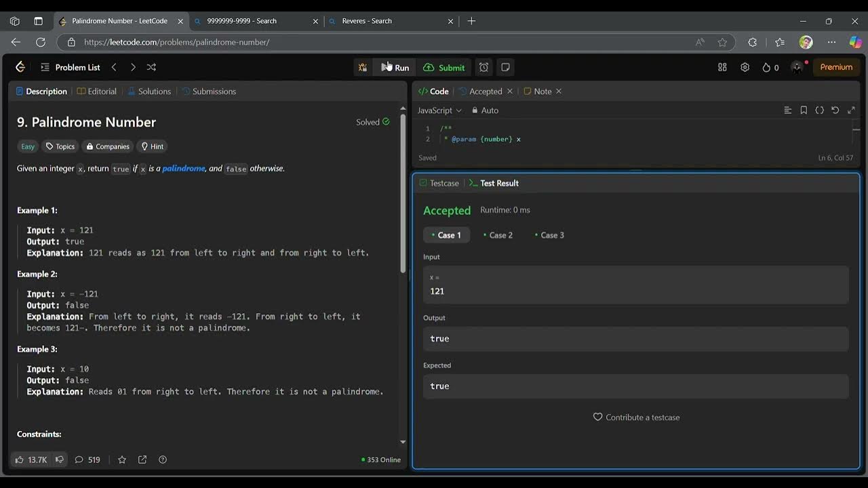Share the problem via share icon

[142, 460]
